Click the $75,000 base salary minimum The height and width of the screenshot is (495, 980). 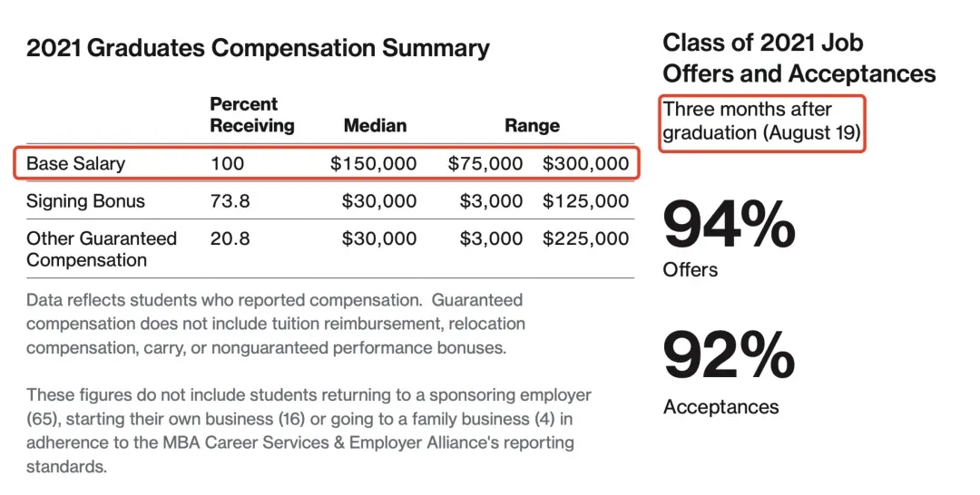tap(485, 164)
